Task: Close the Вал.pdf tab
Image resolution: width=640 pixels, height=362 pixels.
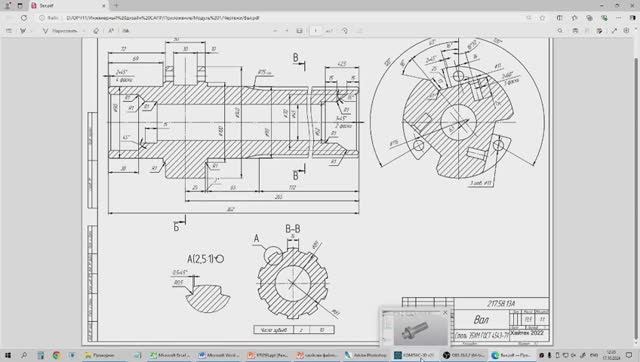Action: click(104, 6)
